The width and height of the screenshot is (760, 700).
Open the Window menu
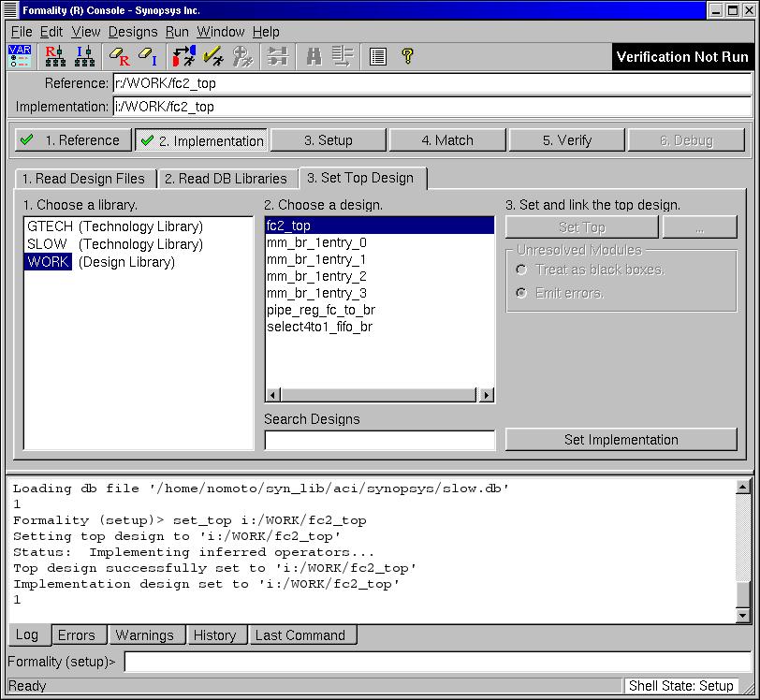click(x=221, y=32)
